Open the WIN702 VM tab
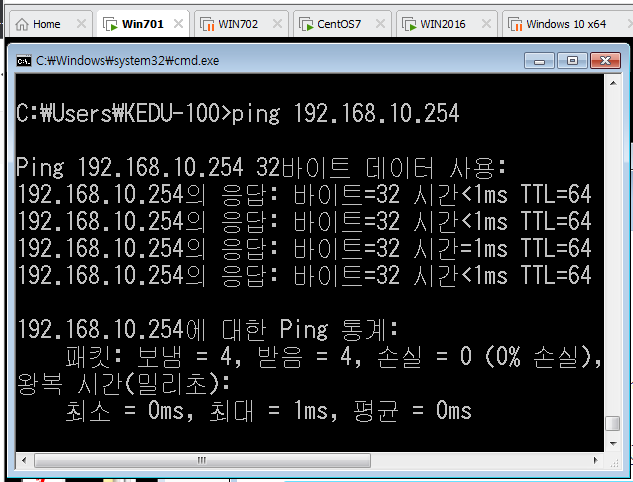The image size is (633, 482). pos(241,24)
